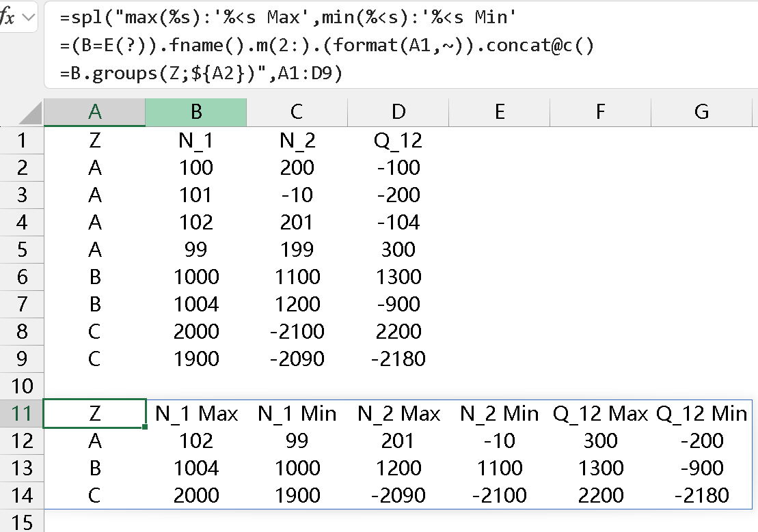758x532 pixels.
Task: Click row 1 header
Action: [22, 140]
